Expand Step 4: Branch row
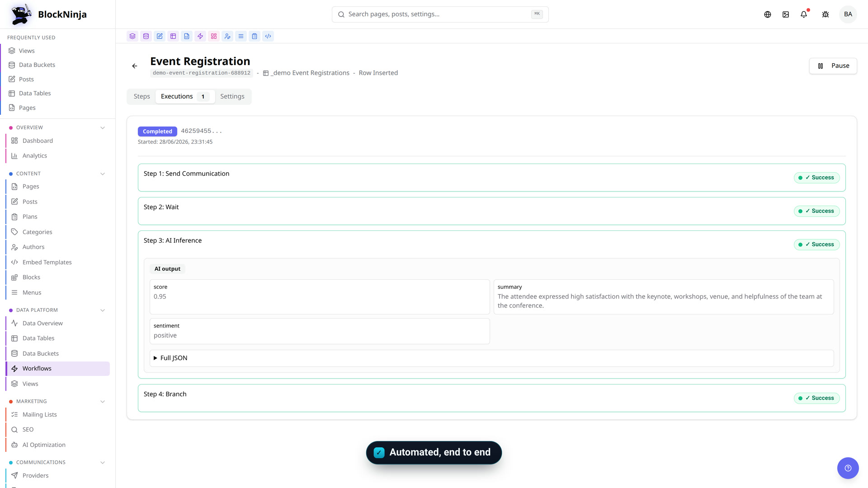The height and width of the screenshot is (488, 868). [x=492, y=398]
